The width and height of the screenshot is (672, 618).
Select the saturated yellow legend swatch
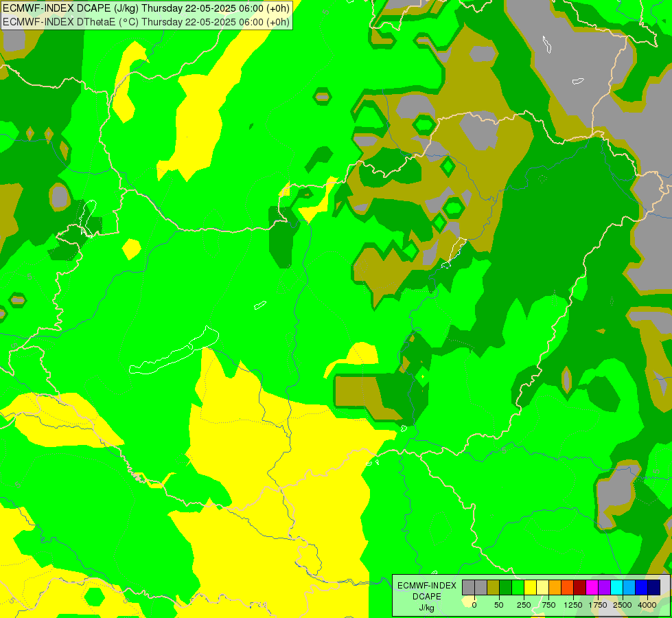531,588
